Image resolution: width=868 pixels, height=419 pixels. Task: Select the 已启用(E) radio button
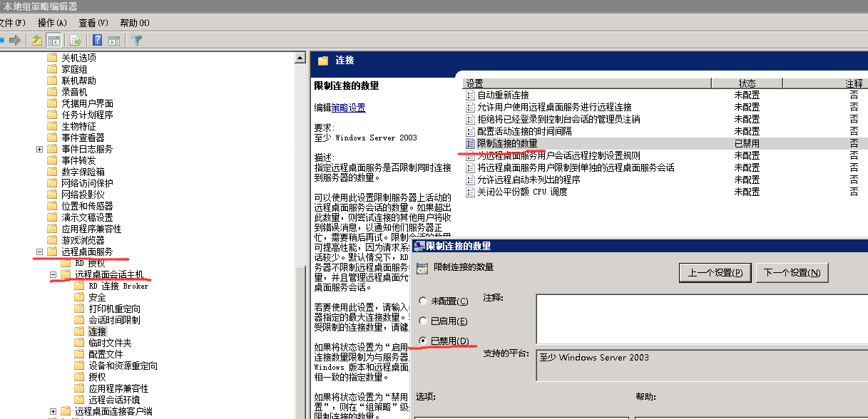pos(424,321)
